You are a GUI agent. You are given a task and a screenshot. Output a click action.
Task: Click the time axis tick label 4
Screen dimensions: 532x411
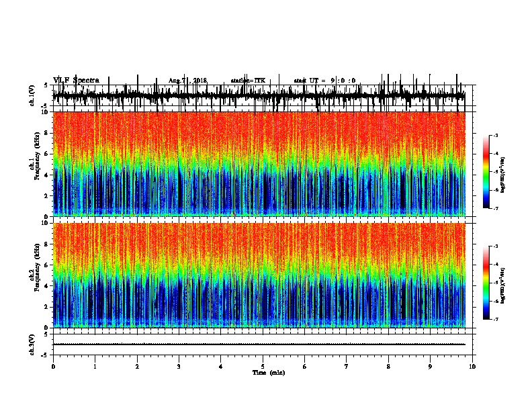221,367
